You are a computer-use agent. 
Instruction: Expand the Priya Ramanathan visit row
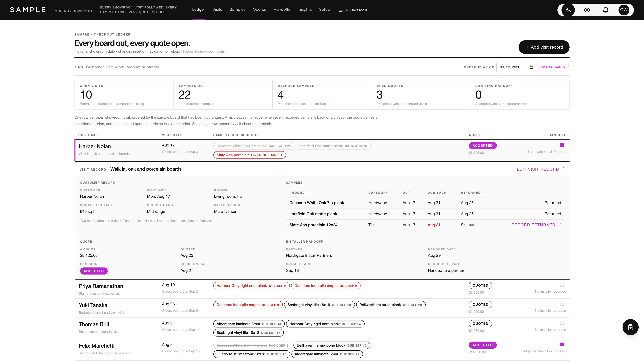tap(322, 289)
